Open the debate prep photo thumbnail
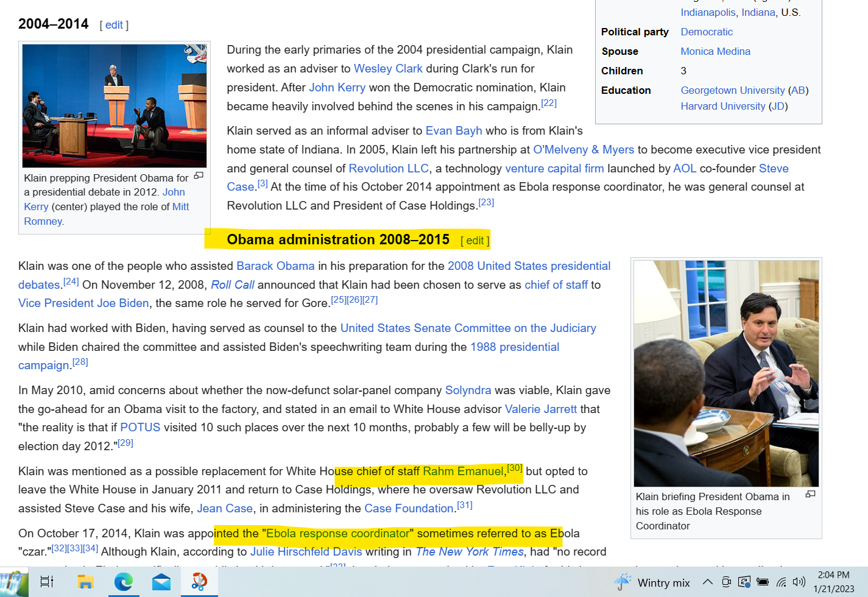The image size is (868, 597). [115, 105]
